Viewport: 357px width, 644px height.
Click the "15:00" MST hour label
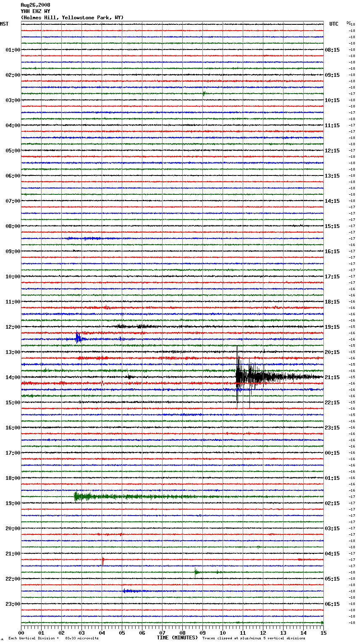point(13,403)
